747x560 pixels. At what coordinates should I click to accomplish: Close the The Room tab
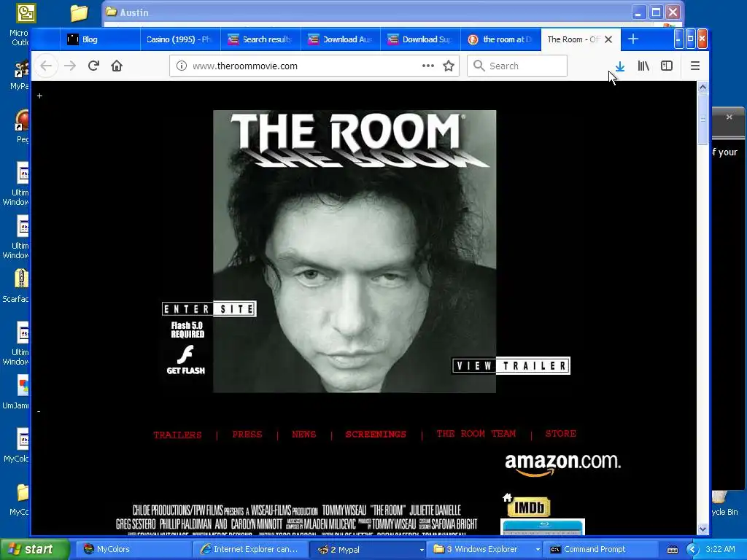tap(608, 39)
